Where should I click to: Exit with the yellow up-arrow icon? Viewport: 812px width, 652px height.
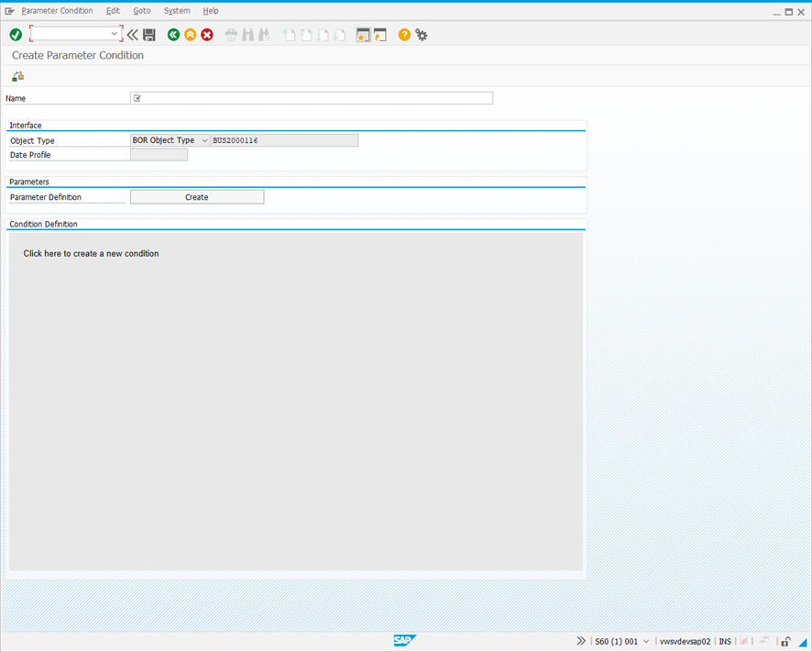point(190,35)
